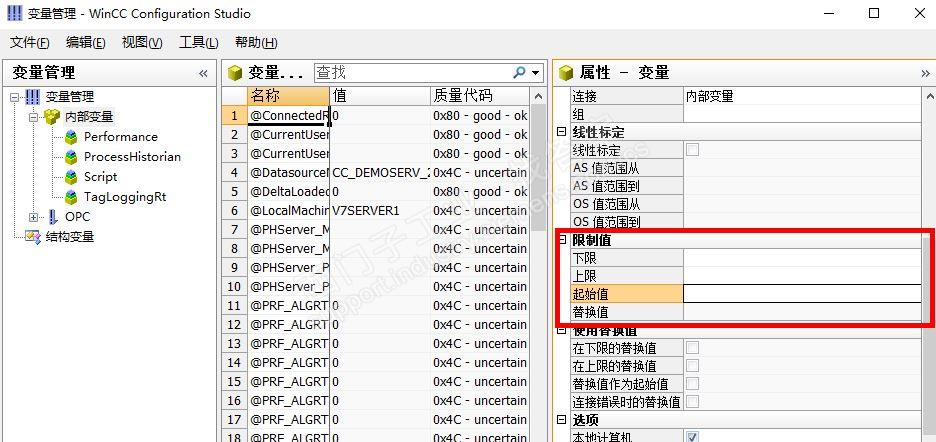Toggle 连接错误时的替换值 checkbox
936x442 pixels.
(692, 401)
